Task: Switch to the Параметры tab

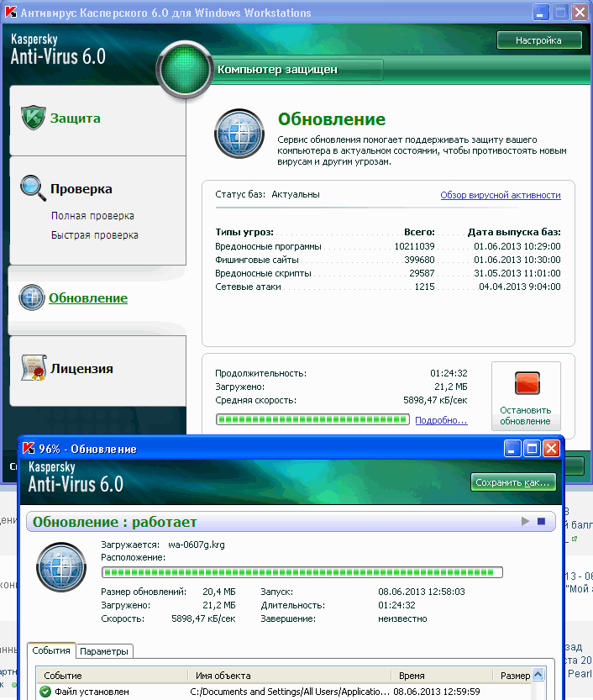Action: click(104, 651)
